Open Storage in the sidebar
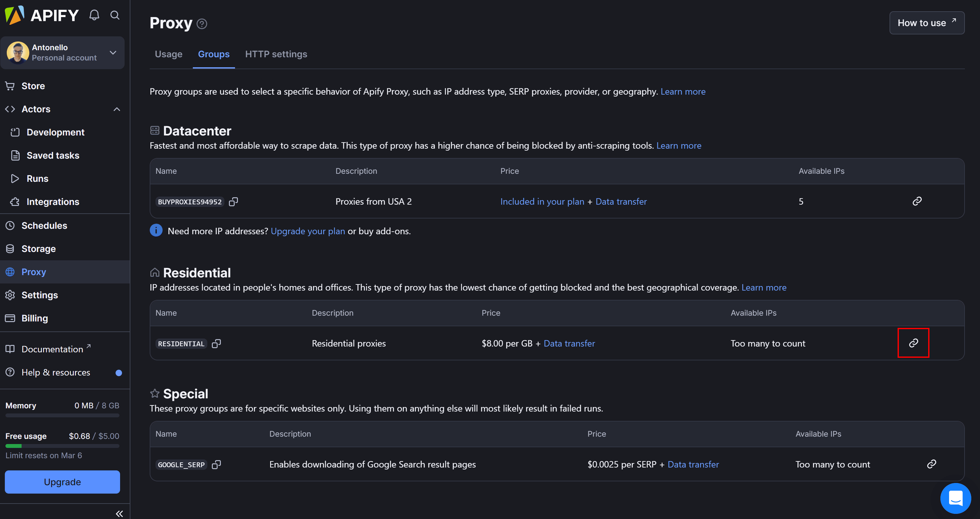The height and width of the screenshot is (519, 980). pos(38,249)
